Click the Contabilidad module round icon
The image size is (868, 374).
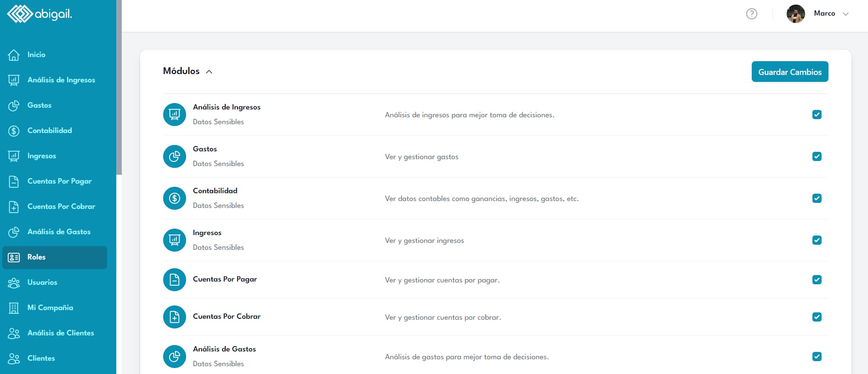pyautogui.click(x=175, y=198)
